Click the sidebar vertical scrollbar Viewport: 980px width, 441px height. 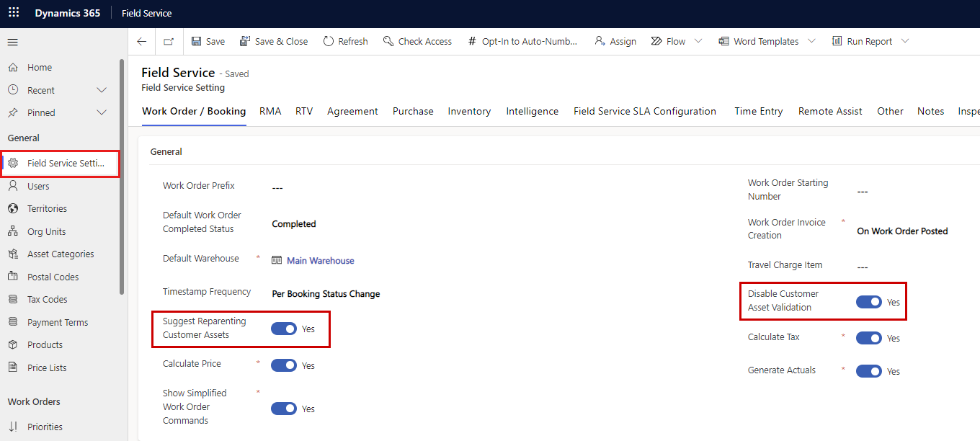point(122,177)
